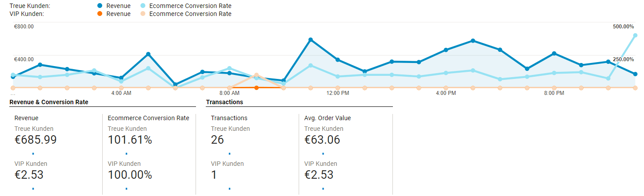
Task: Click the peach VIP Kunden Conversion Rate legend dot
Action: [x=143, y=14]
